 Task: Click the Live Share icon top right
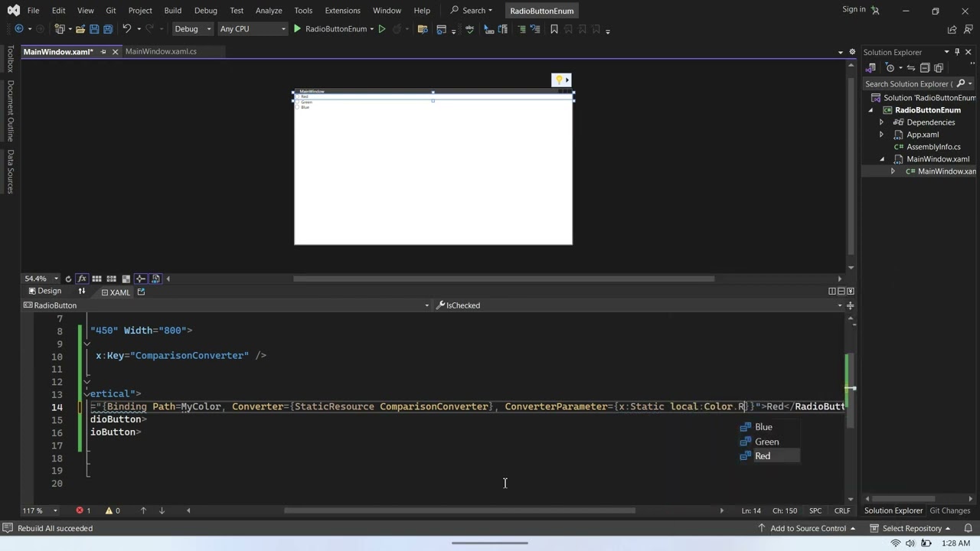pos(952,29)
